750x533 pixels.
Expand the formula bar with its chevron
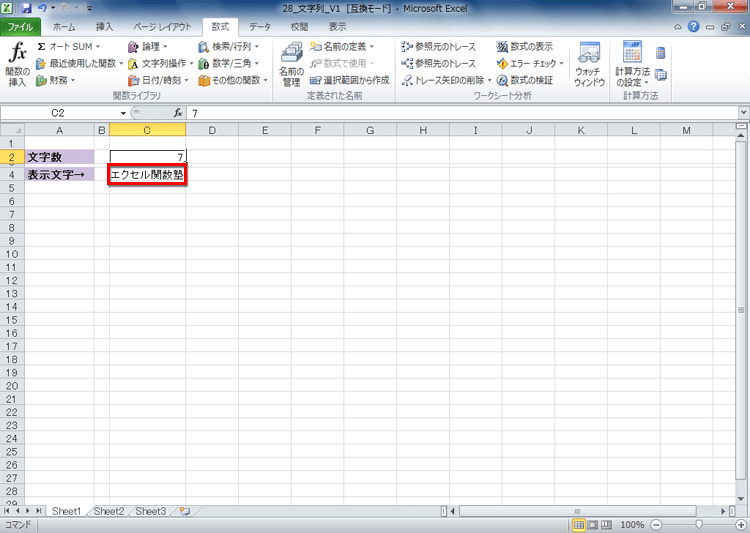[x=743, y=113]
